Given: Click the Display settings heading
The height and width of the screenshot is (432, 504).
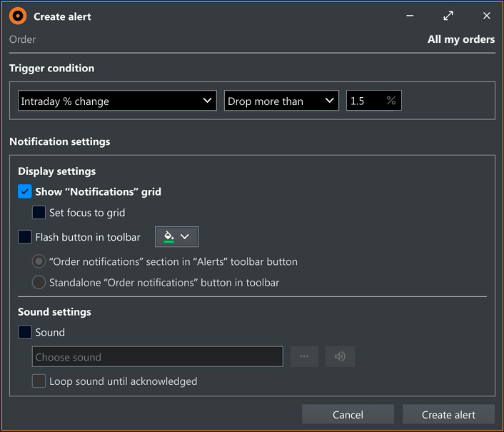Looking at the screenshot, I should pos(57,171).
